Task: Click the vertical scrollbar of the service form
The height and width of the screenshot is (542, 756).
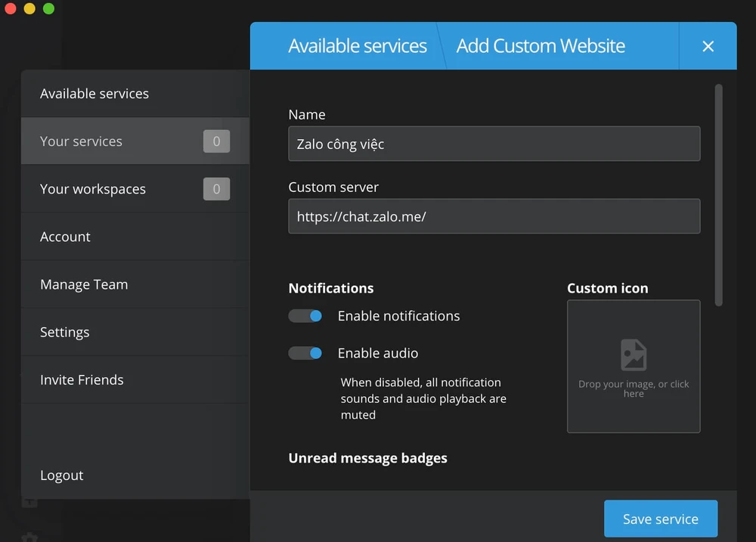Action: click(718, 195)
